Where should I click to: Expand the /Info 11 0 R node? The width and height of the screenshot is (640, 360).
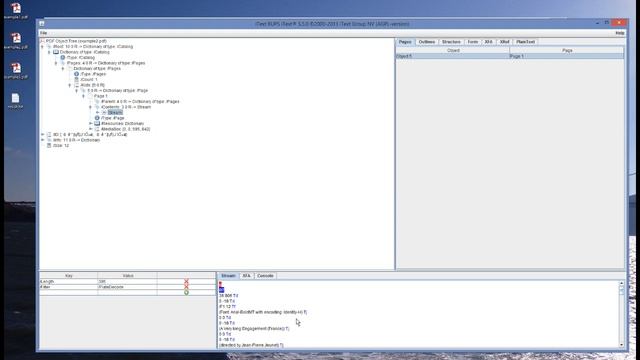tap(42, 140)
